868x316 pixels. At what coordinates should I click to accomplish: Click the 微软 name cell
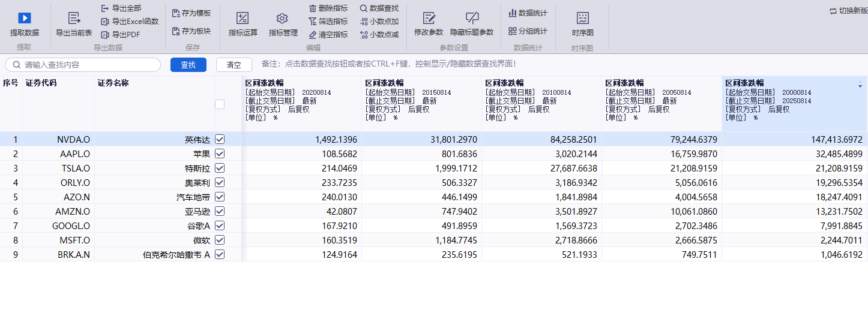point(154,240)
